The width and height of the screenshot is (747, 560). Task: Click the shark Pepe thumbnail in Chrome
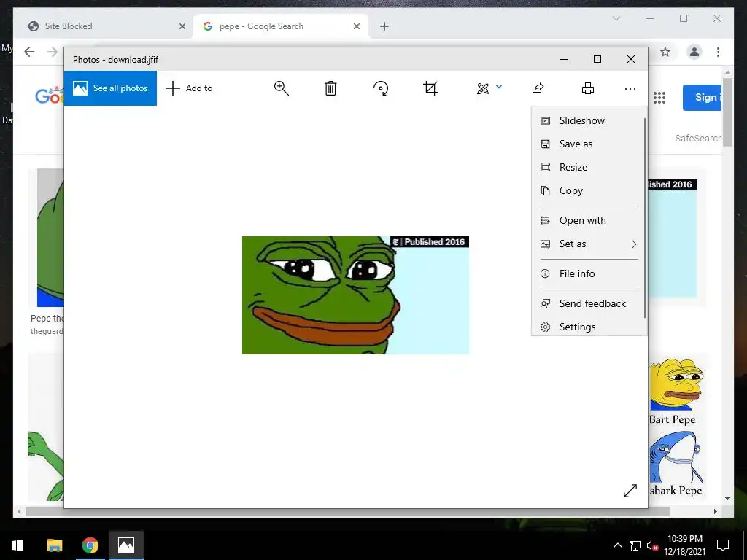tap(676, 463)
